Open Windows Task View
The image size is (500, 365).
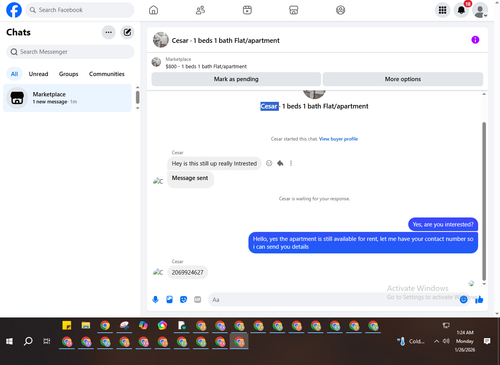47,341
